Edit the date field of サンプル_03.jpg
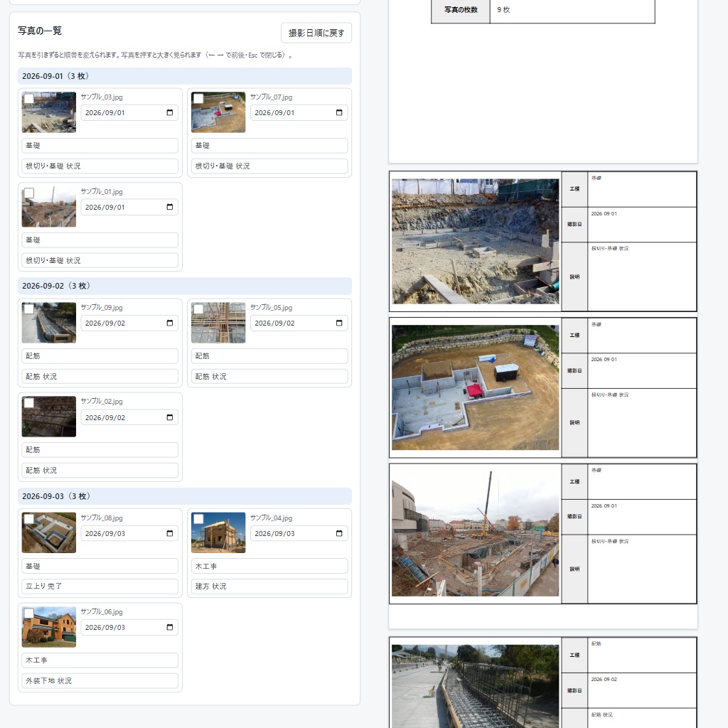This screenshot has width=728, height=728. point(129,113)
